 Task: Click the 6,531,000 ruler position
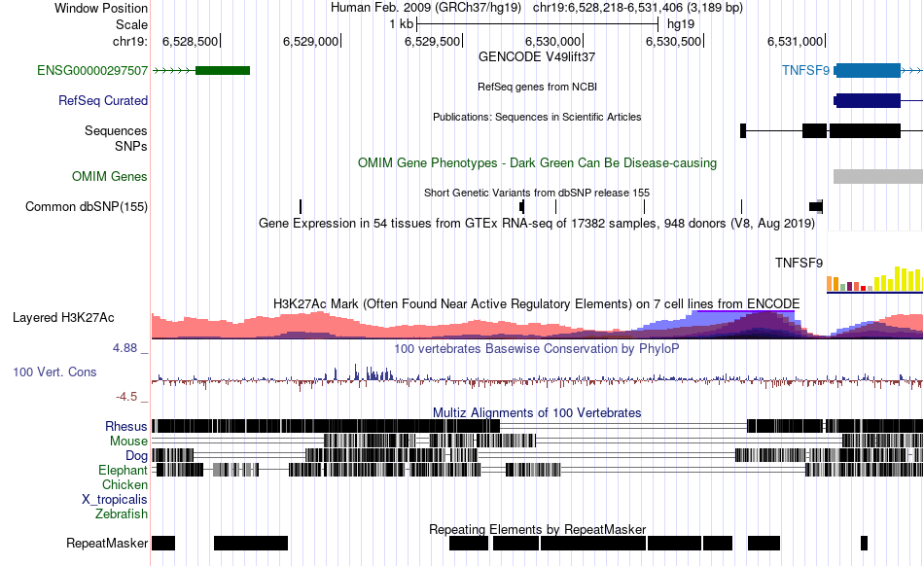(795, 41)
